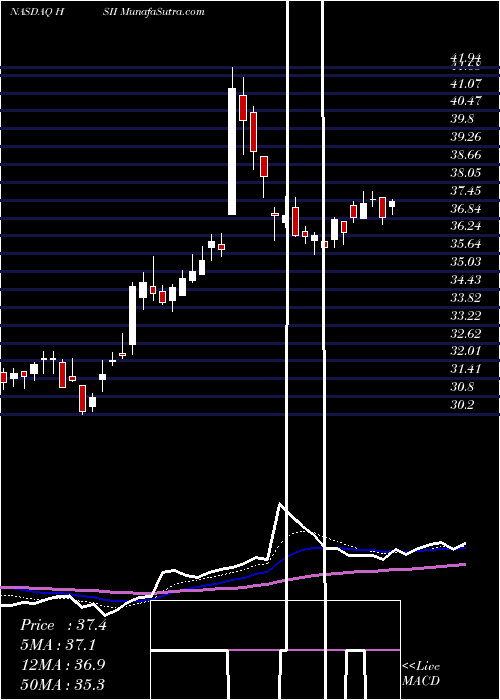Click the 12MA : 36.9 readout
Image resolution: width=500 pixels, height=700 pixels.
62,665
